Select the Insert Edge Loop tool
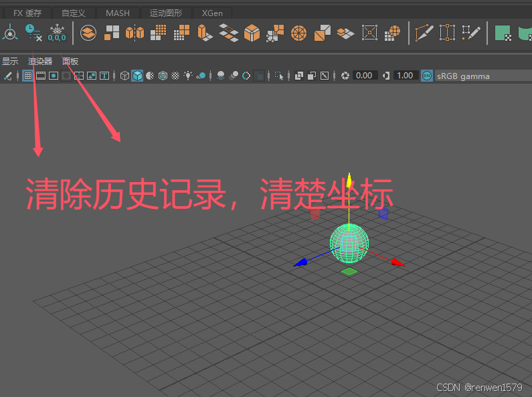 [x=447, y=33]
